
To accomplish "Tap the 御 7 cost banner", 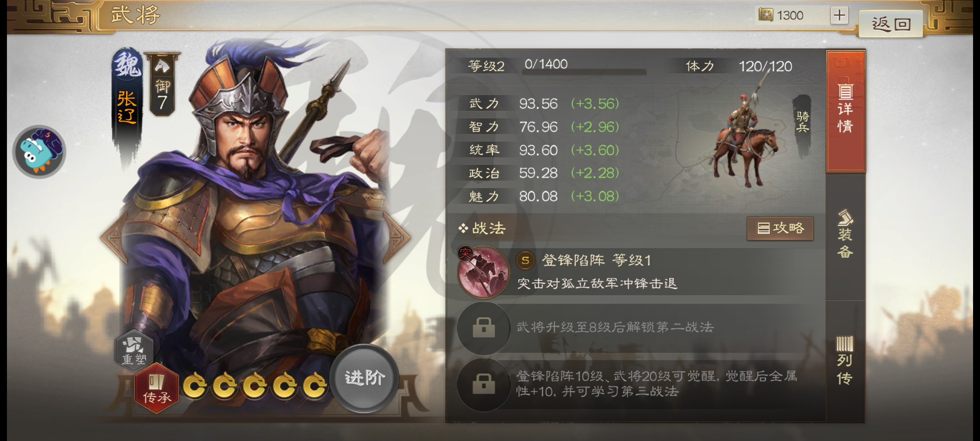I will 162,84.
